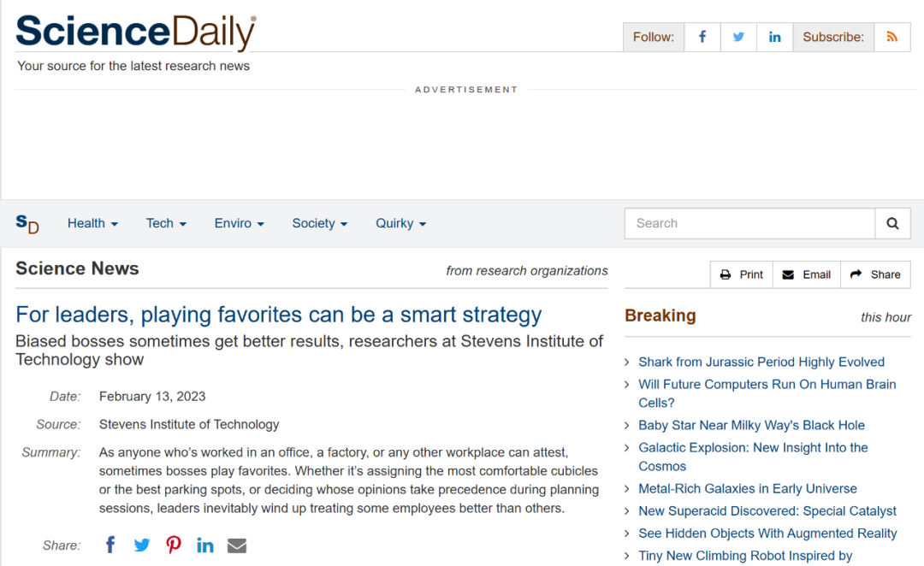Open 'Baby Star Near Milky Way's Black Hole' link

[x=751, y=425]
